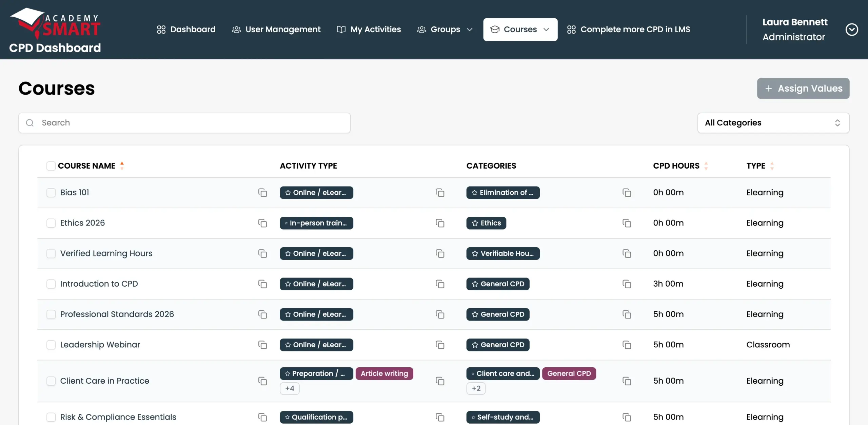Open User Management page
This screenshot has height=425, width=868.
point(276,30)
